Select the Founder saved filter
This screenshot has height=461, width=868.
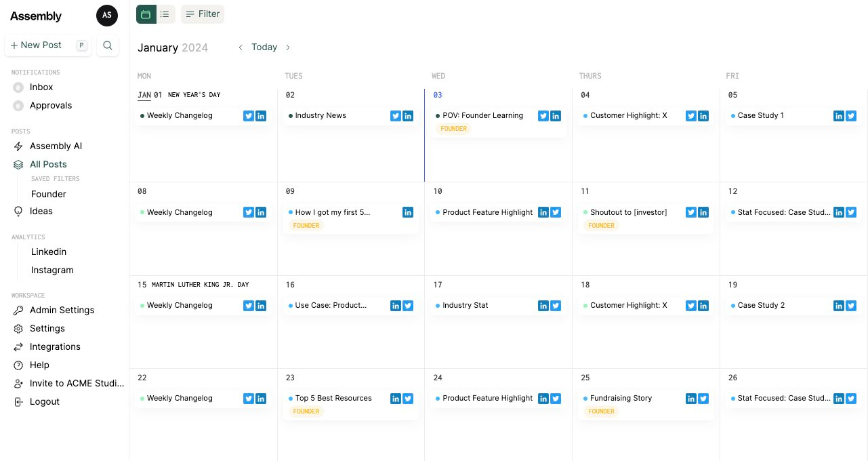[49, 194]
